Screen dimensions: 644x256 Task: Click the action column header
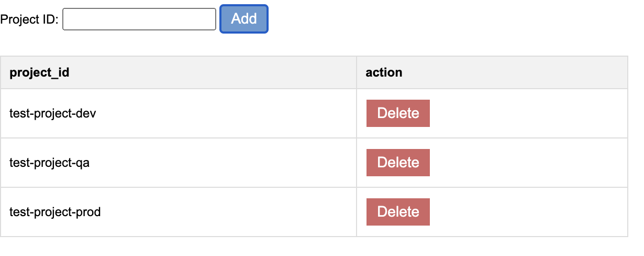[384, 72]
